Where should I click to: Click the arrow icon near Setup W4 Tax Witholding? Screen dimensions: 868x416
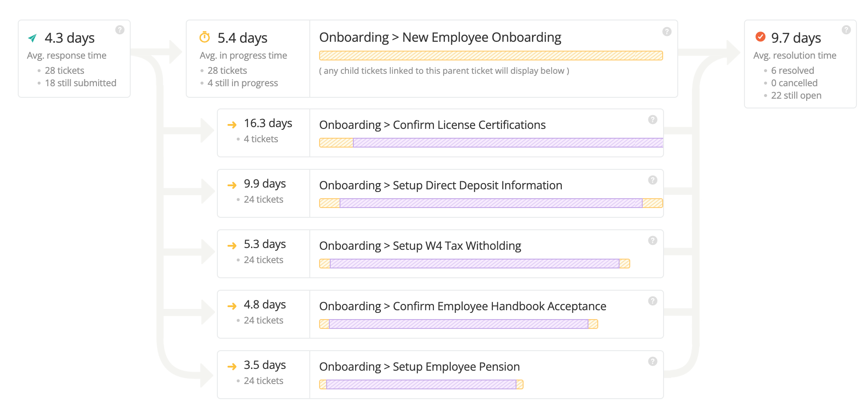click(x=232, y=245)
